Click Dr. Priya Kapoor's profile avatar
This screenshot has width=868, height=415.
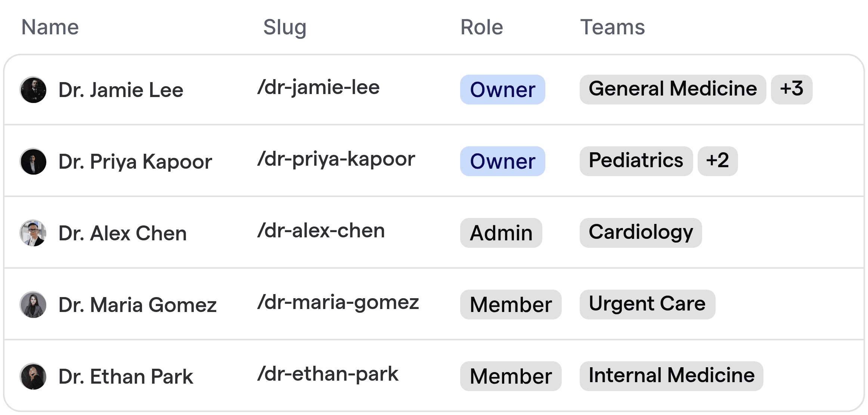[x=33, y=161]
